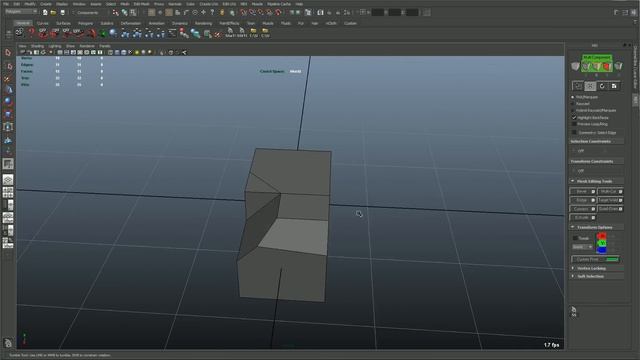Image resolution: width=640 pixels, height=360 pixels.
Task: Select Vertex component mode in Modeling Toolkit
Action: [x=586, y=66]
